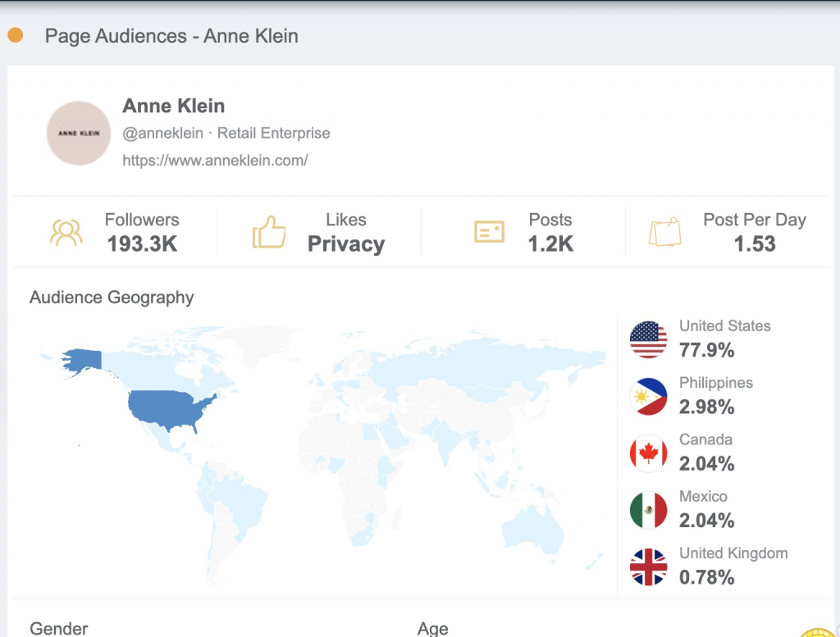Click the Age section heading

click(432, 629)
